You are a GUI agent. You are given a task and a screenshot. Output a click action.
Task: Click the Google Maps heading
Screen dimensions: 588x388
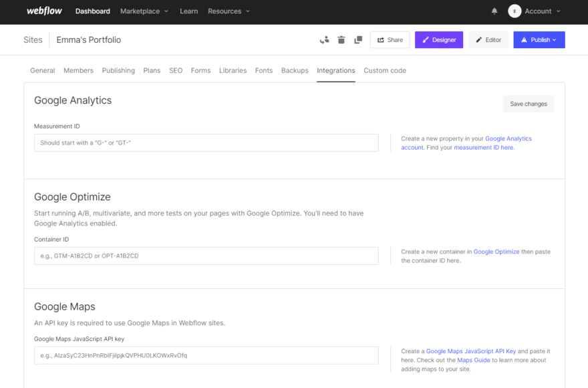[x=65, y=306]
